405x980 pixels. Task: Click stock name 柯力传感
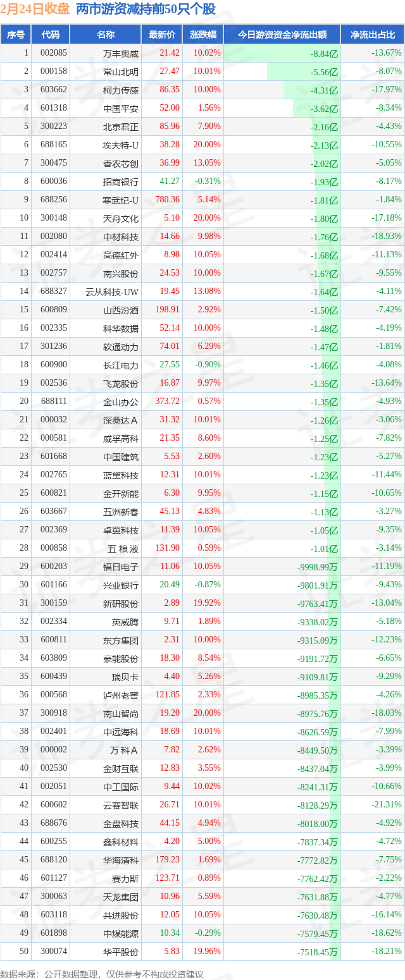[121, 90]
